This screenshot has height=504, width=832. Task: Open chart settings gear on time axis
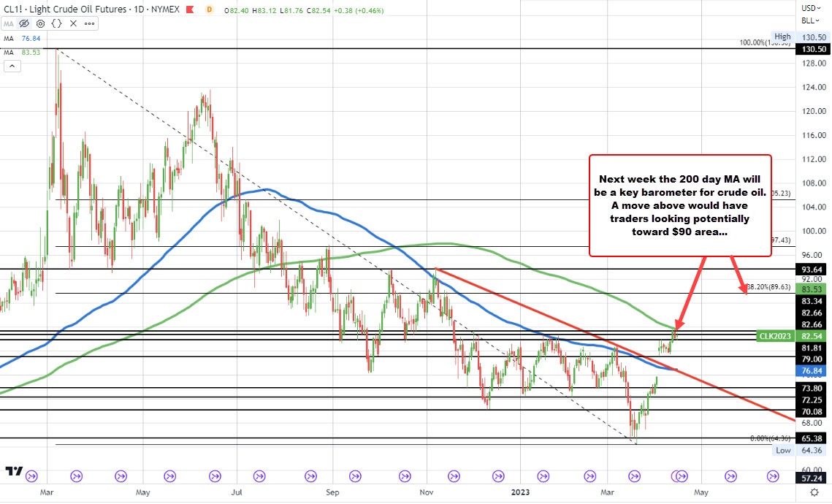814,492
